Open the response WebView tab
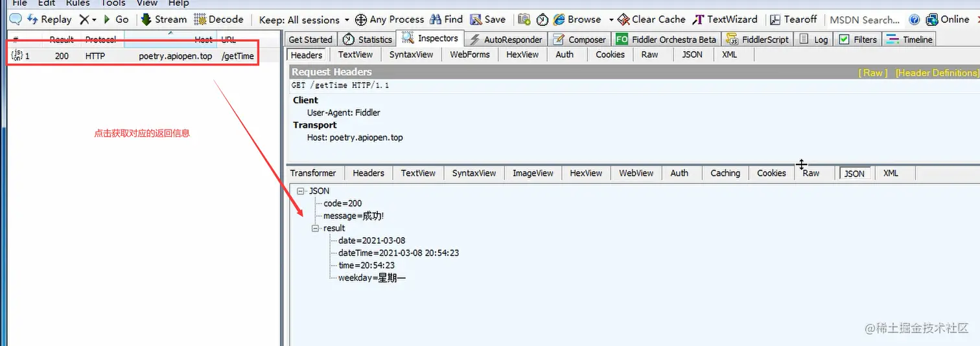This screenshot has height=346, width=980. (x=636, y=173)
